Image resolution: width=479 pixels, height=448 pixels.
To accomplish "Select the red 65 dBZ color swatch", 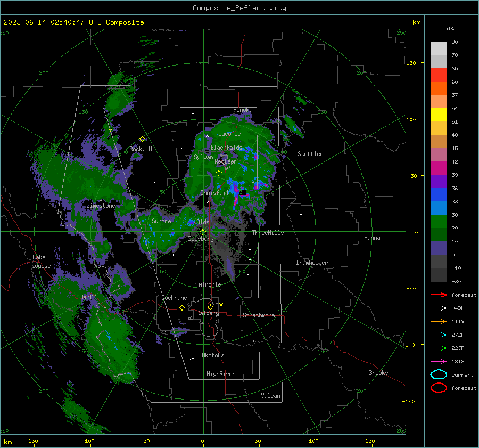I will 439,75.
